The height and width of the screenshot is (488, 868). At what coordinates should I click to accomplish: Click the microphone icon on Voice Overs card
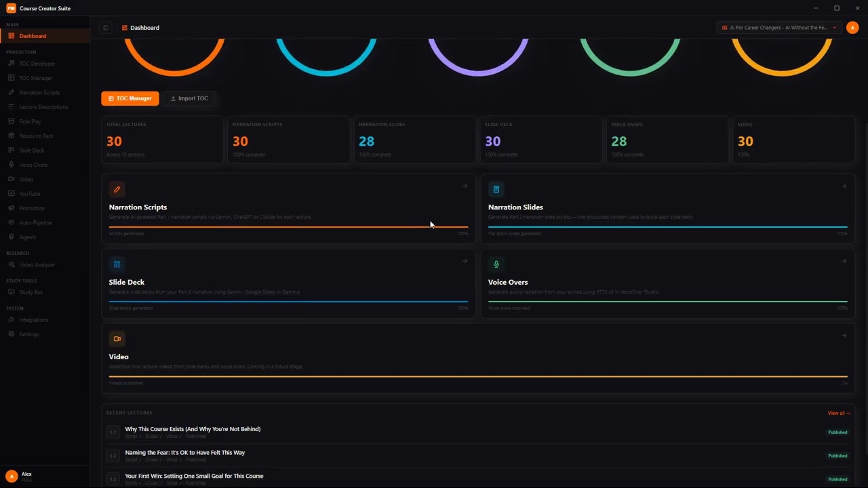496,264
